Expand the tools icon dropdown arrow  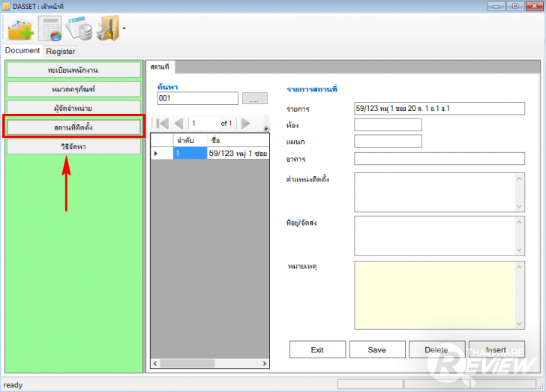pyautogui.click(x=124, y=28)
